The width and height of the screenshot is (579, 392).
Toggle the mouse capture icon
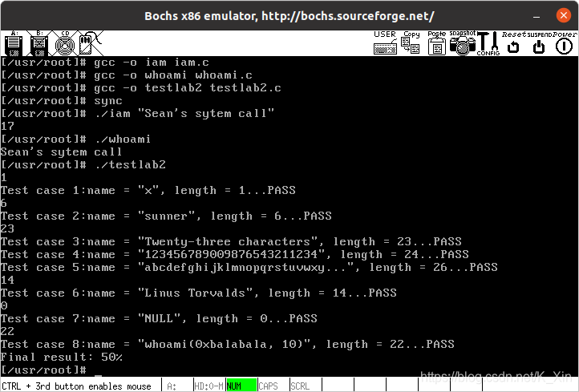click(x=90, y=43)
